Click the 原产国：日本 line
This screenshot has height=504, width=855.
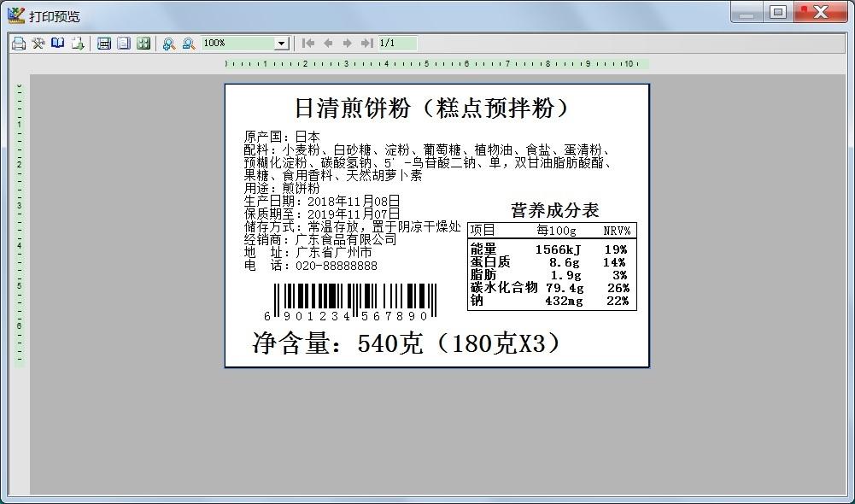tap(281, 137)
